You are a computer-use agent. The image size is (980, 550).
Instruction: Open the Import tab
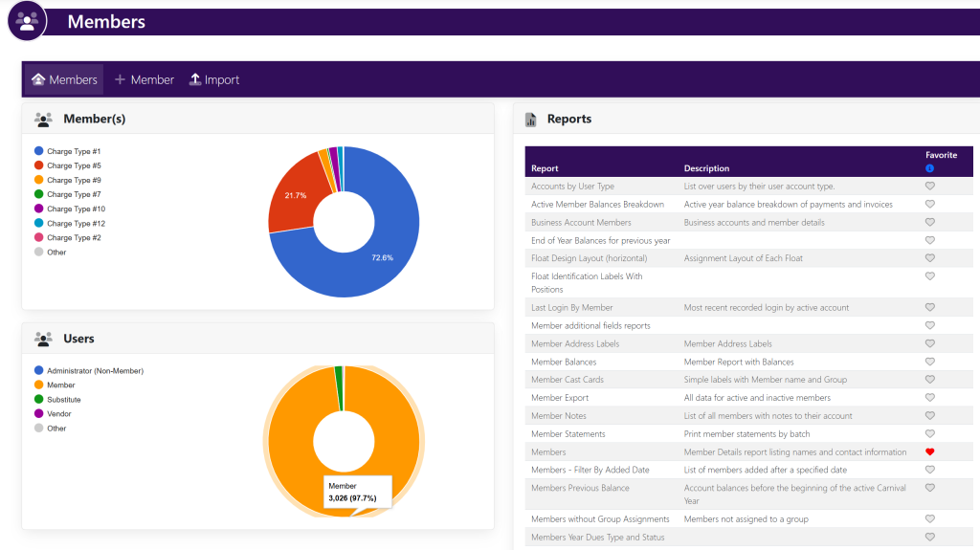click(214, 79)
